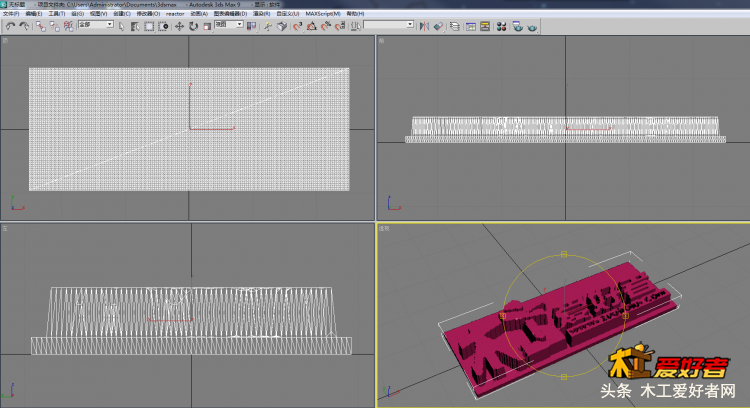Viewport: 750px width, 408px height.
Task: Click the 前 front viewport label
Action: 381,41
